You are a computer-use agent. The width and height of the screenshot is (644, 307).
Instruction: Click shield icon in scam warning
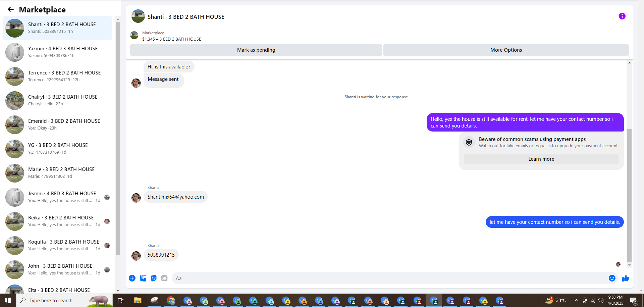point(469,142)
